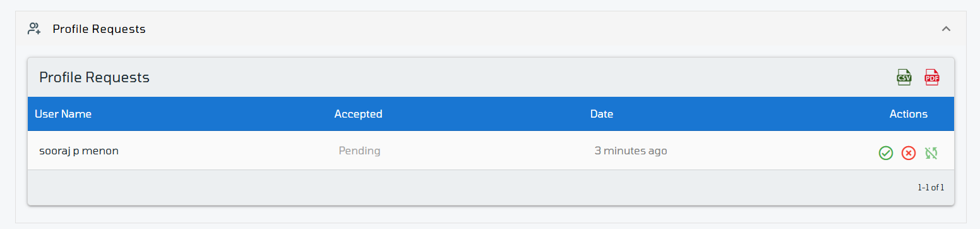Collapse the Profile Requests panel with chevron
980x229 pixels.
pyautogui.click(x=946, y=28)
